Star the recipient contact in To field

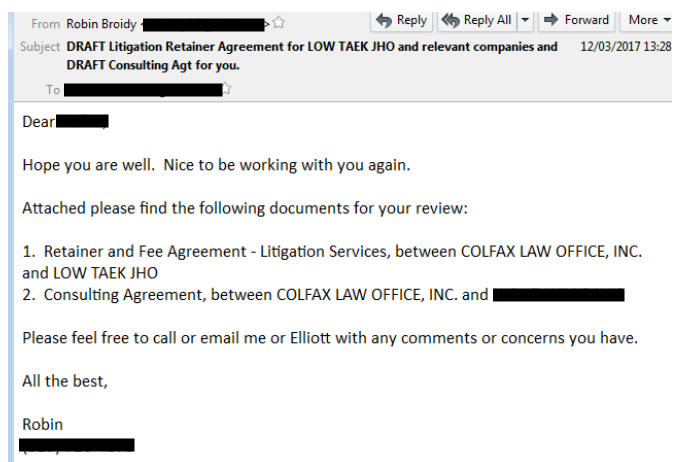[x=226, y=88]
